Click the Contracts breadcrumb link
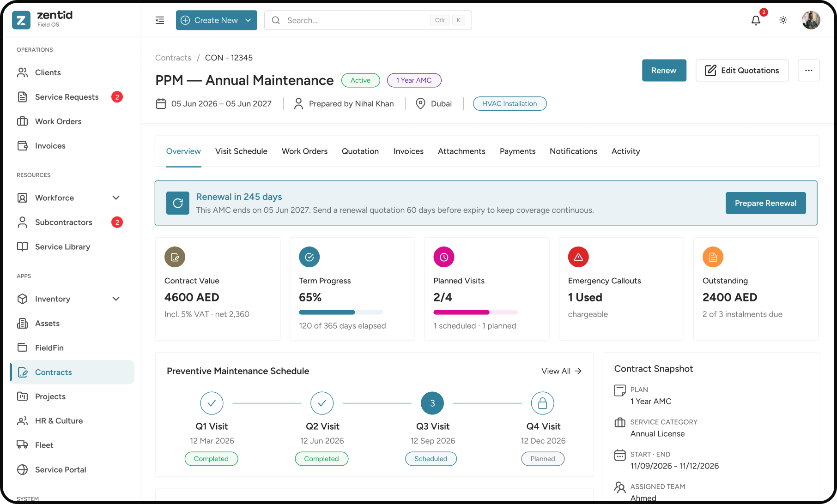 [x=173, y=58]
